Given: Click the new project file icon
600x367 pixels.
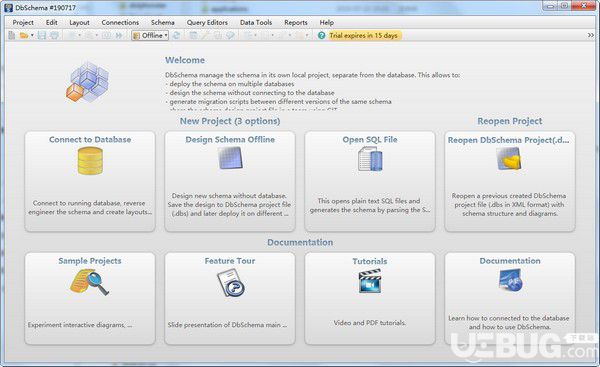Looking at the screenshot, I should pos(11,36).
